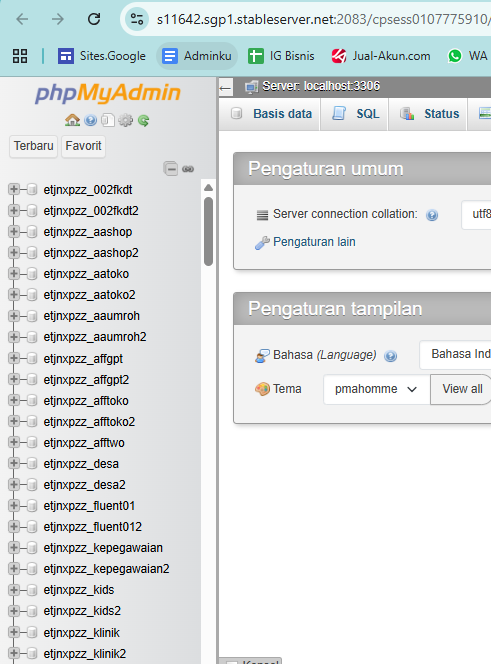Open the SQL tab

point(355,113)
